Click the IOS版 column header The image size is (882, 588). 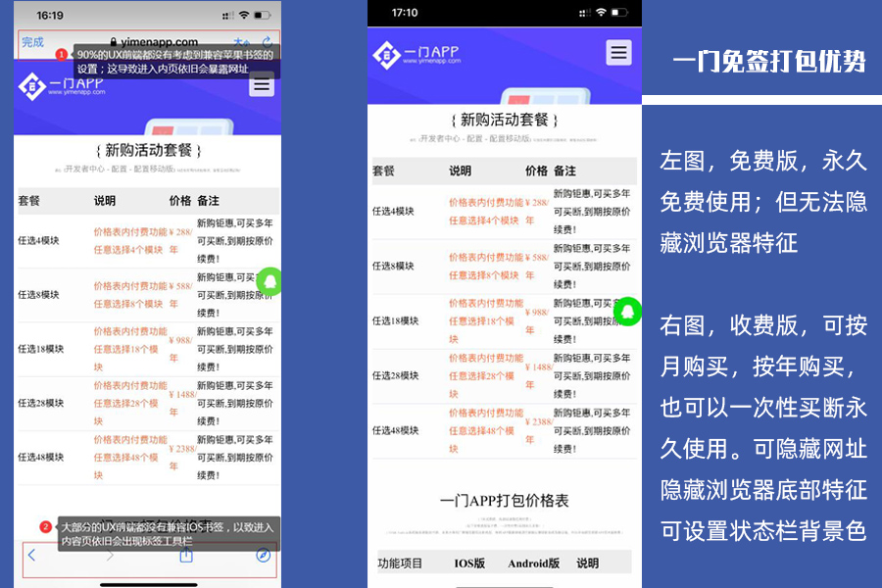point(469,563)
